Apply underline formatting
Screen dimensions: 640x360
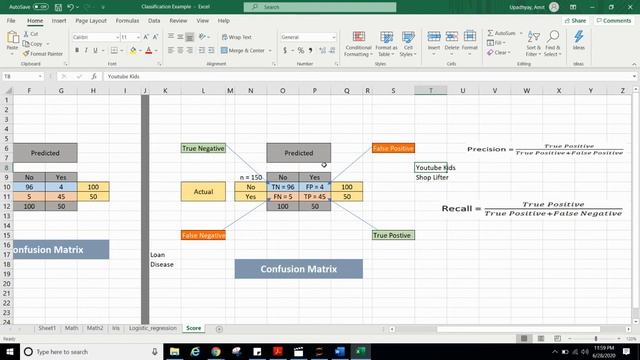pos(95,50)
